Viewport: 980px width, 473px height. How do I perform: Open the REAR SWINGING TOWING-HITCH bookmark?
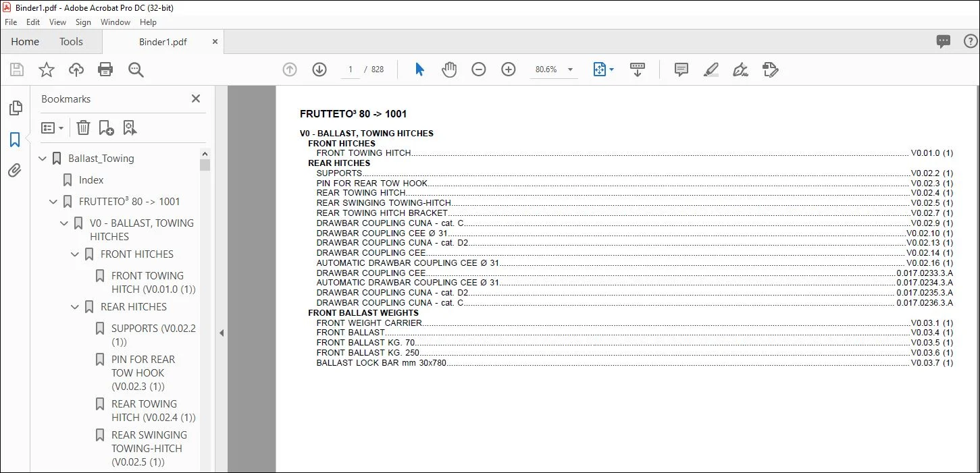pos(149,449)
